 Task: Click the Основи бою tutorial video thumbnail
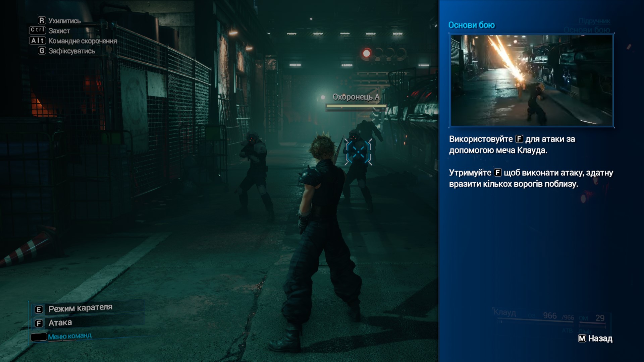click(531, 80)
